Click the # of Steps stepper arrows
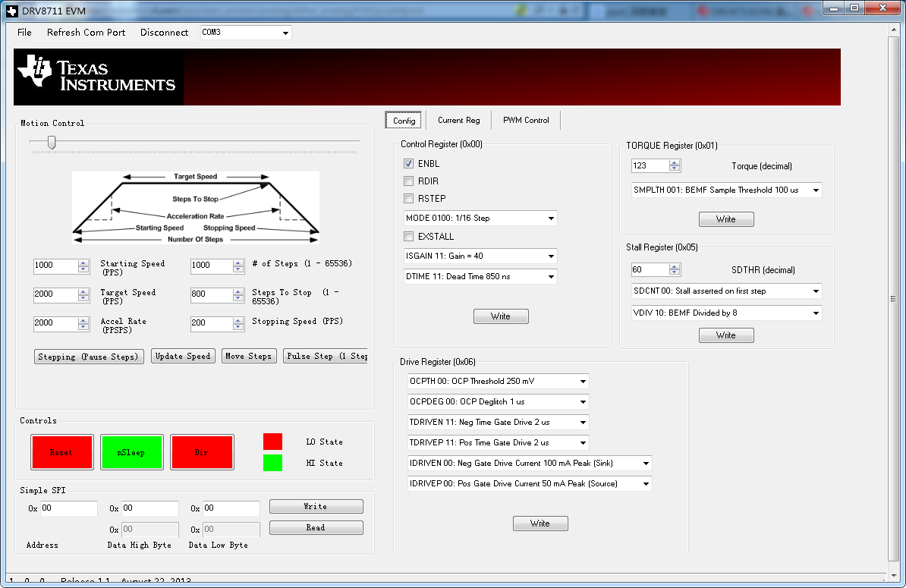 coord(238,266)
